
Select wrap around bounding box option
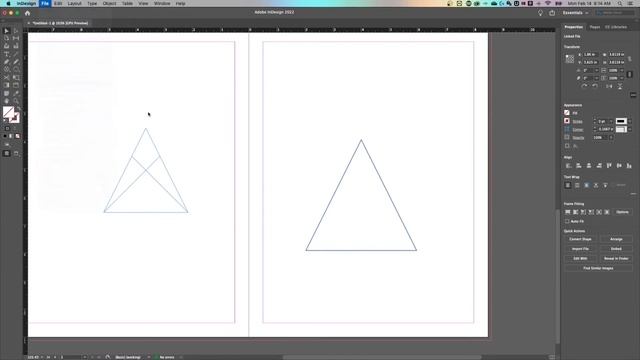(x=577, y=185)
